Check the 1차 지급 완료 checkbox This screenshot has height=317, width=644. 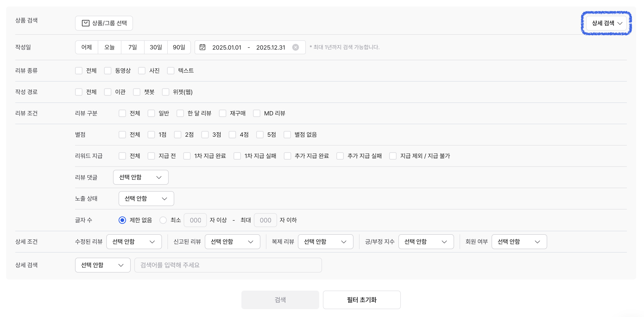pyautogui.click(x=187, y=156)
